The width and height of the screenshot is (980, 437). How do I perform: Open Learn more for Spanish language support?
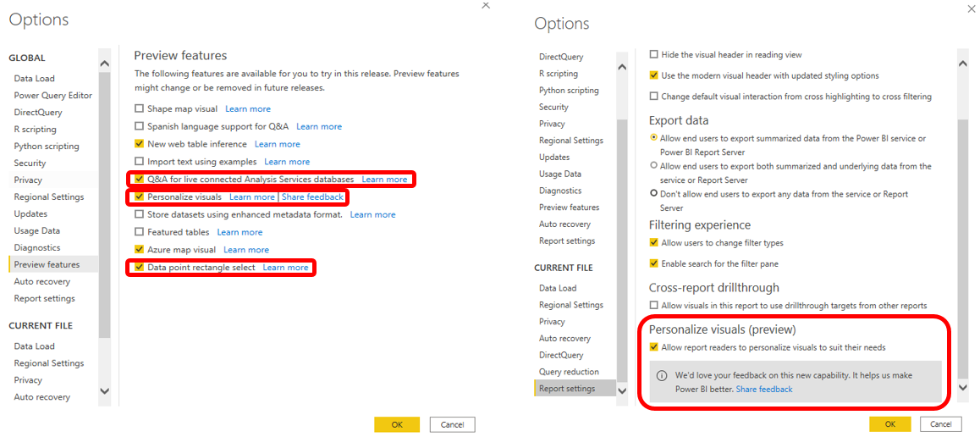point(319,126)
